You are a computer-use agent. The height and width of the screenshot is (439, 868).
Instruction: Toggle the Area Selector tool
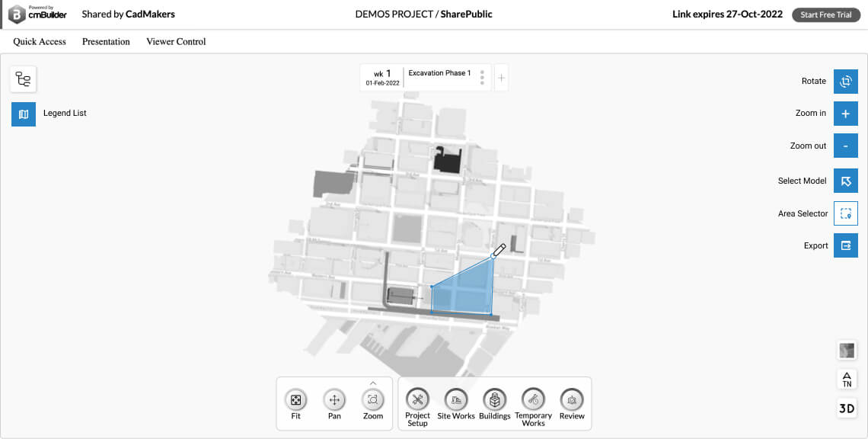[x=845, y=213]
